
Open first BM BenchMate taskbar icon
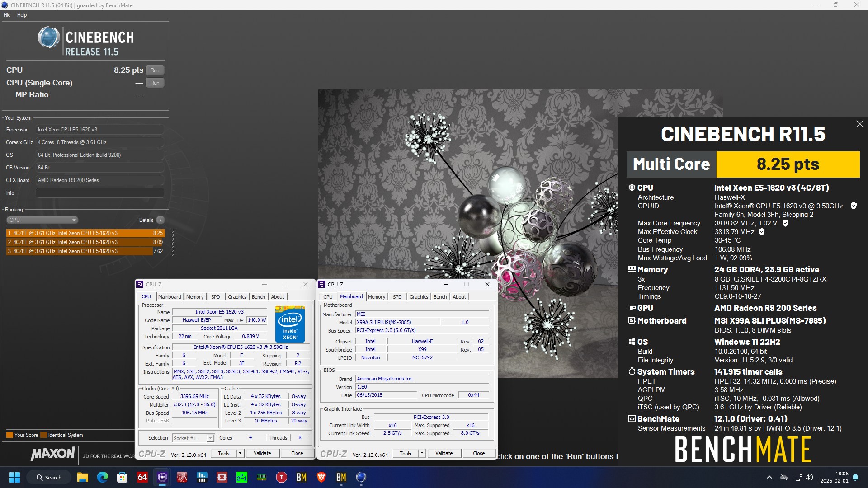click(x=302, y=477)
